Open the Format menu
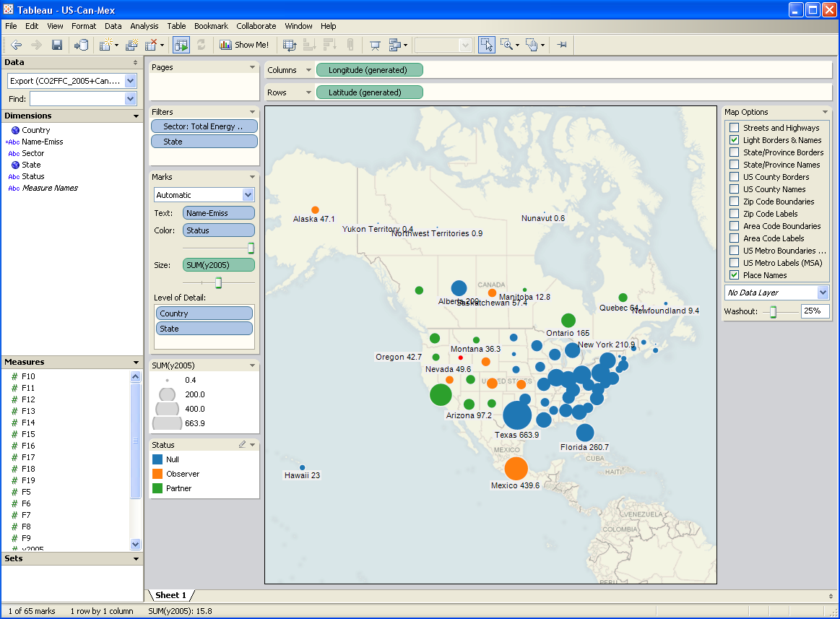 (x=84, y=26)
